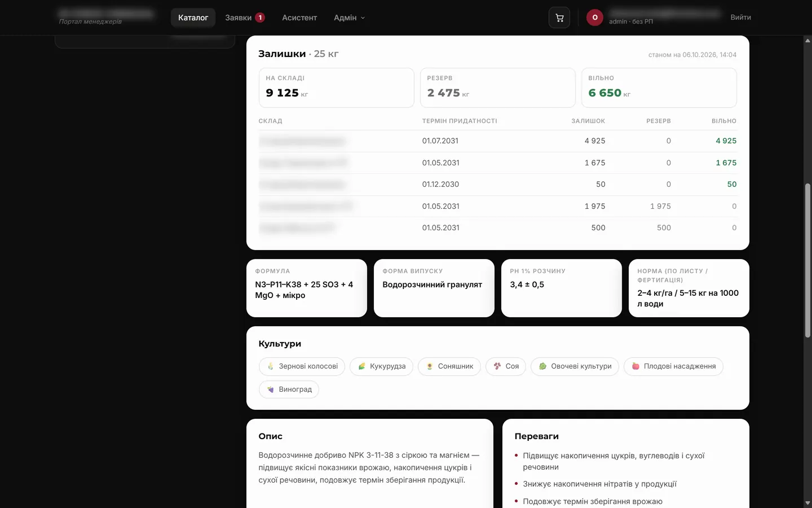Viewport: 812px width, 508px height.
Task: Expand the Адмін dropdown menu
Action: click(x=350, y=17)
